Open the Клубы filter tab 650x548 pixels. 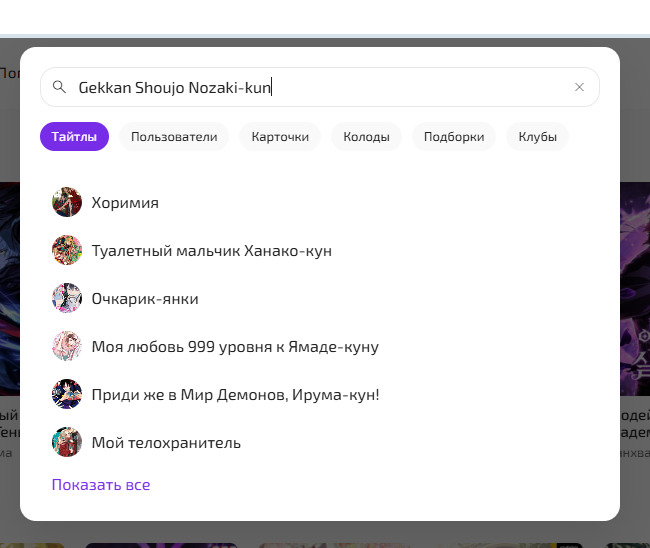(x=537, y=137)
